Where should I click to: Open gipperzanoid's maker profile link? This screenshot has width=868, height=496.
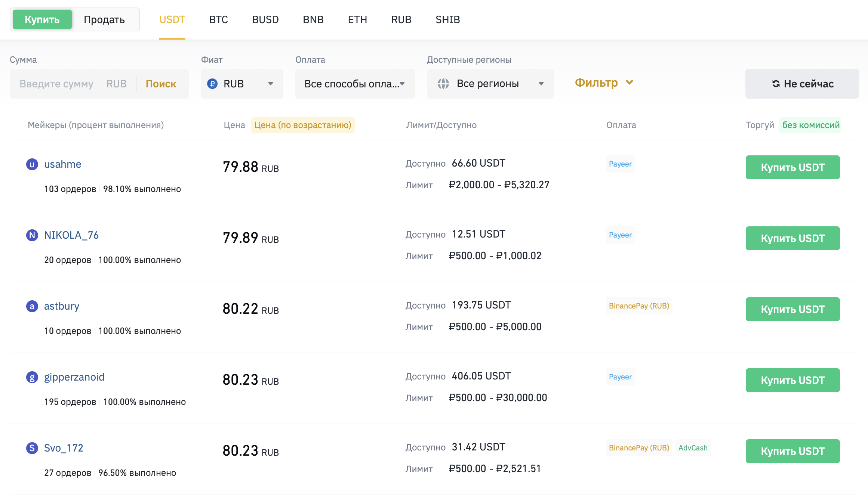click(74, 377)
